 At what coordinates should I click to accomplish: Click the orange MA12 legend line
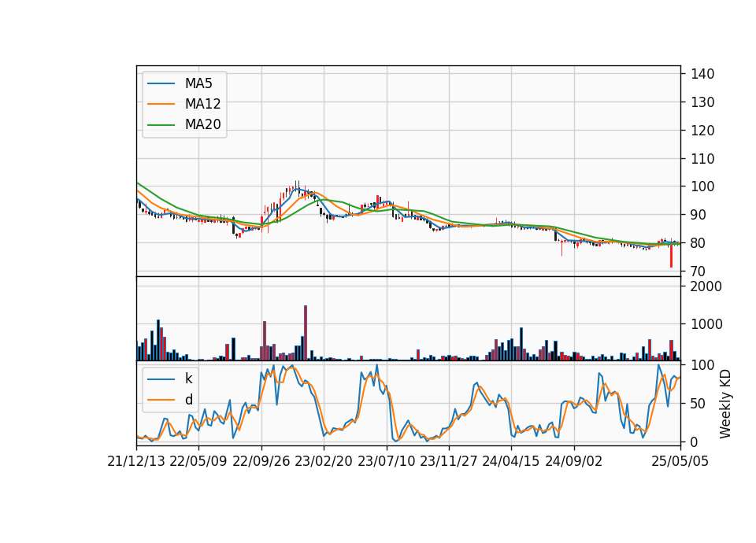coord(161,104)
